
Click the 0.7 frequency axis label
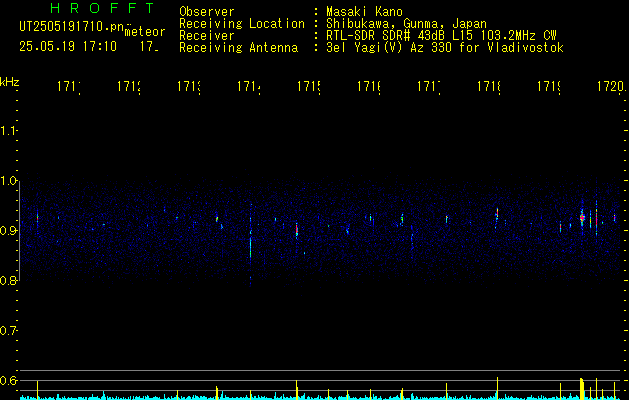tap(8, 331)
